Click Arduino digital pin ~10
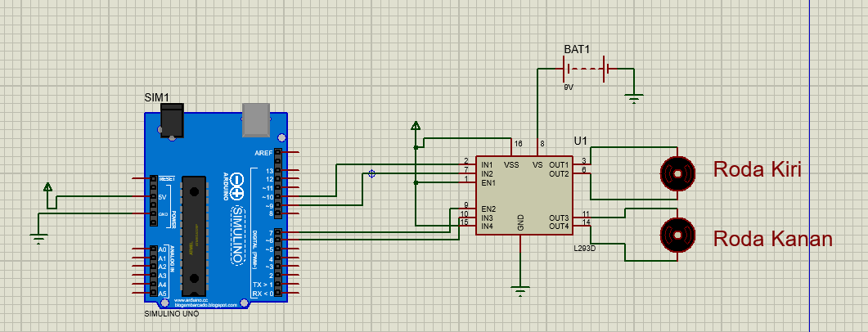Viewport: 868px width, 332px height. pos(277,197)
